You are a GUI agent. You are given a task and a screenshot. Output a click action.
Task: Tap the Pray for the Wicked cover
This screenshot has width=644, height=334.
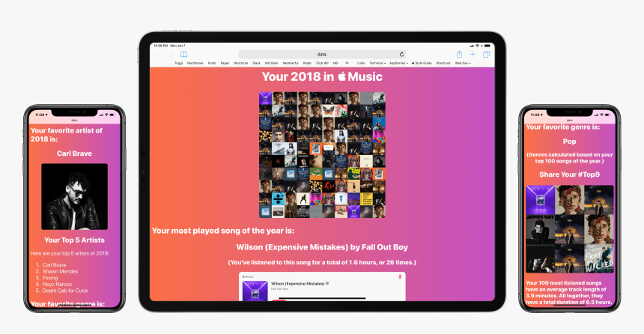pos(599,258)
